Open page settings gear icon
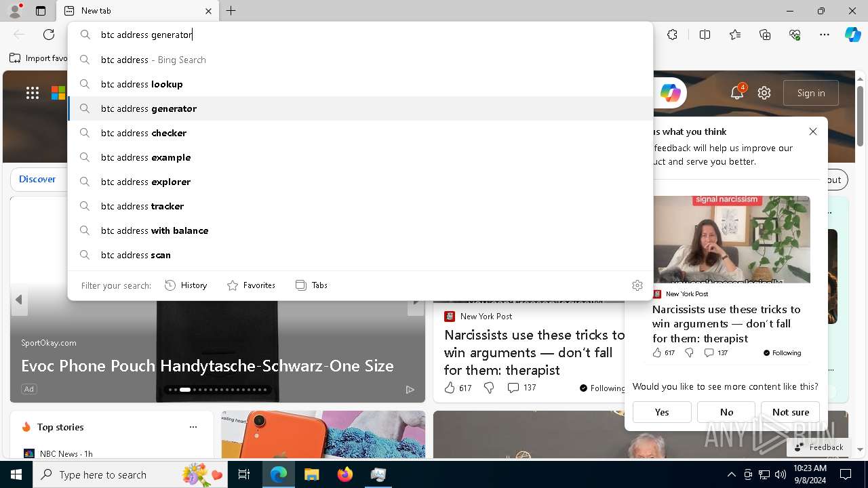 764,93
